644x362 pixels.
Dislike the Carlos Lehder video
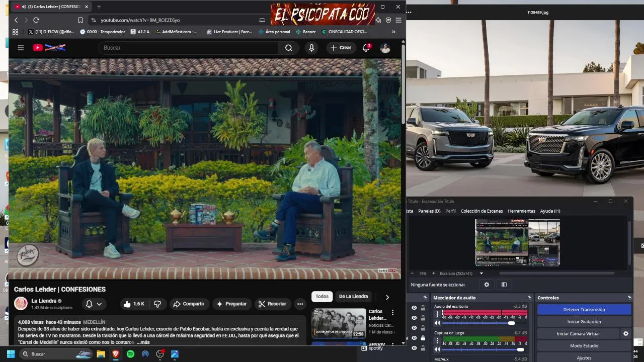coord(157,304)
